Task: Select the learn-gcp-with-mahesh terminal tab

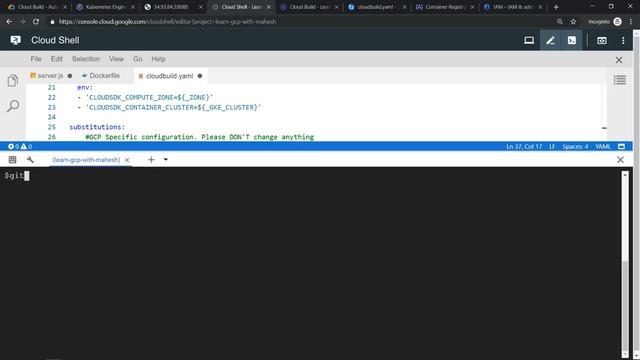Action: 86,160
